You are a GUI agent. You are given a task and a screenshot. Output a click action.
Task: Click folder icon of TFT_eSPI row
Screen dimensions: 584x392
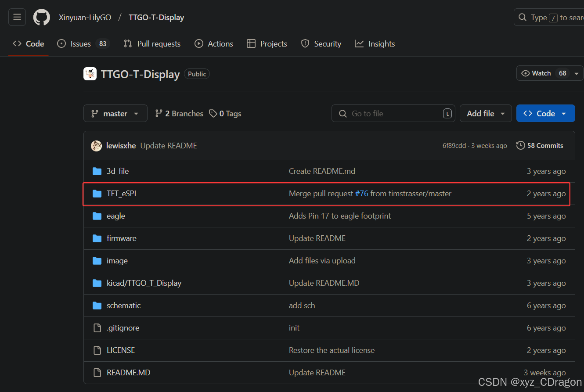pyautogui.click(x=97, y=194)
